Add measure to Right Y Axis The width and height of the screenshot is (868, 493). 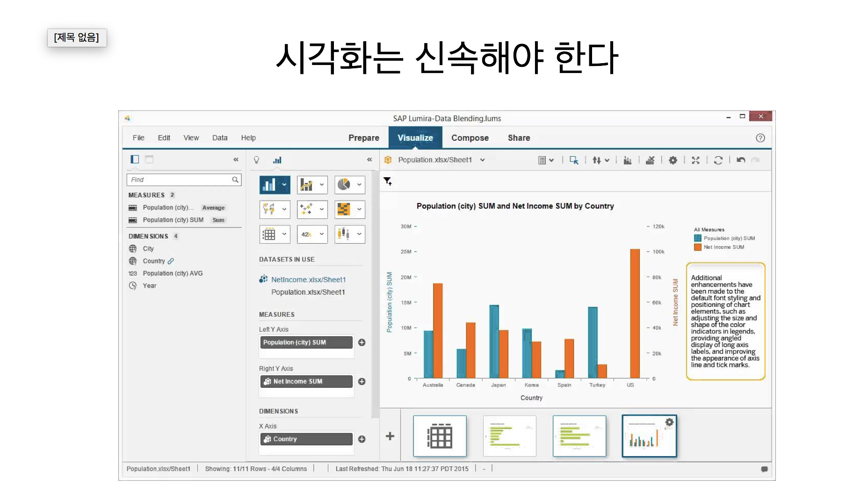(362, 382)
